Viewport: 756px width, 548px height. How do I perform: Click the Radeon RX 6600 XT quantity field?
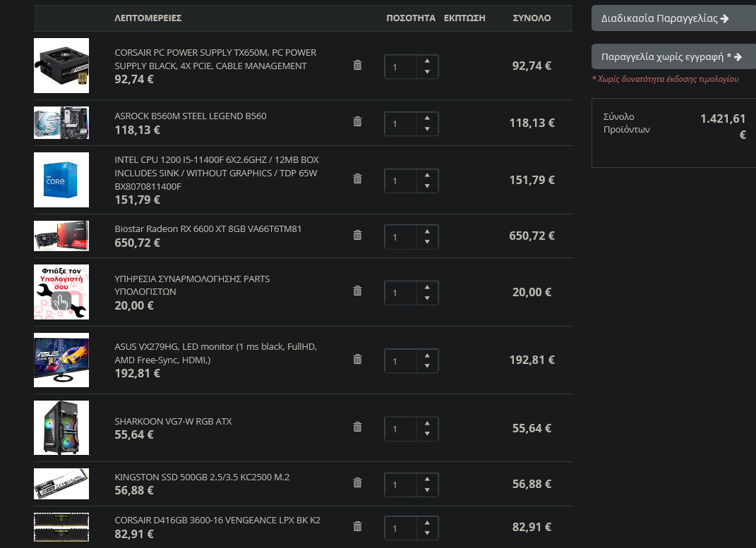point(401,237)
